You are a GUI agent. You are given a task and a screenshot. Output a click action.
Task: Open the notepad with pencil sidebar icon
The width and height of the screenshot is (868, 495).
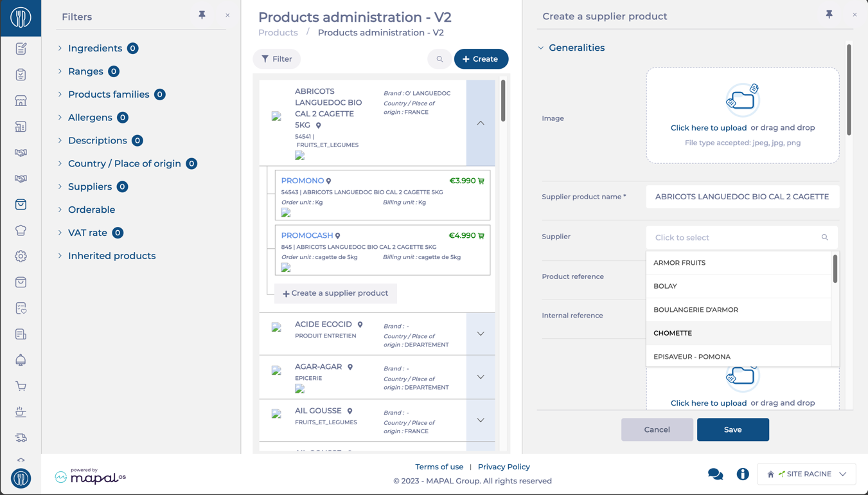pos(21,49)
